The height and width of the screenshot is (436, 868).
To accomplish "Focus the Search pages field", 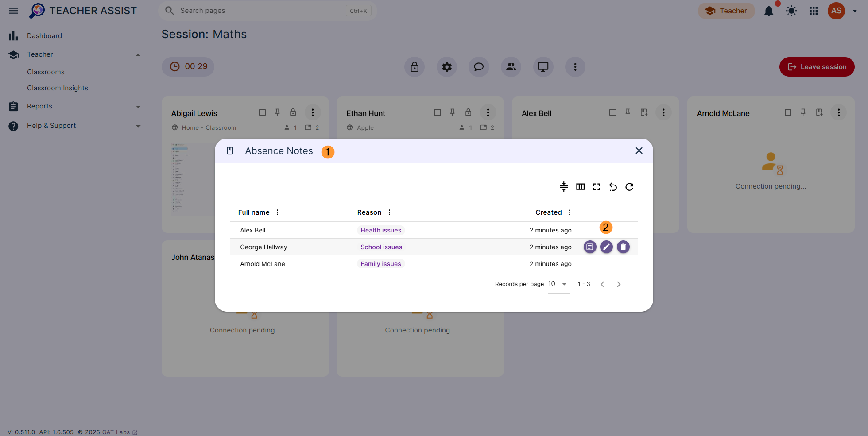I will point(267,11).
